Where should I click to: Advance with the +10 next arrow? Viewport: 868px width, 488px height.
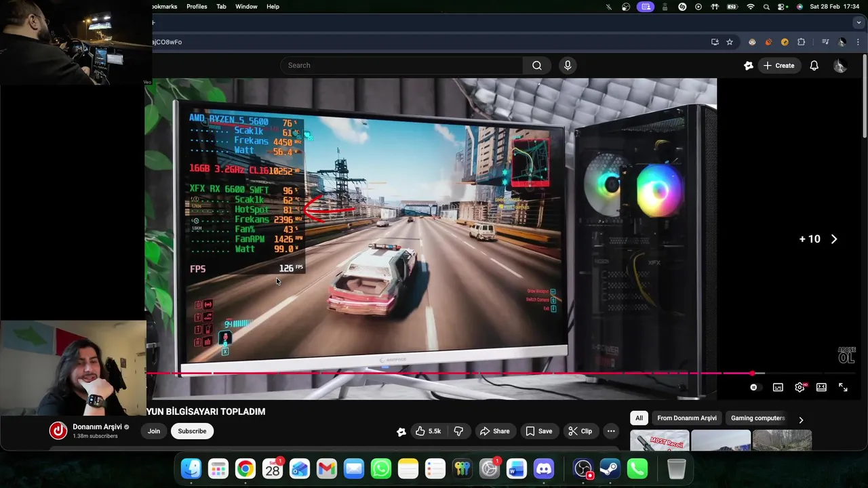[834, 239]
